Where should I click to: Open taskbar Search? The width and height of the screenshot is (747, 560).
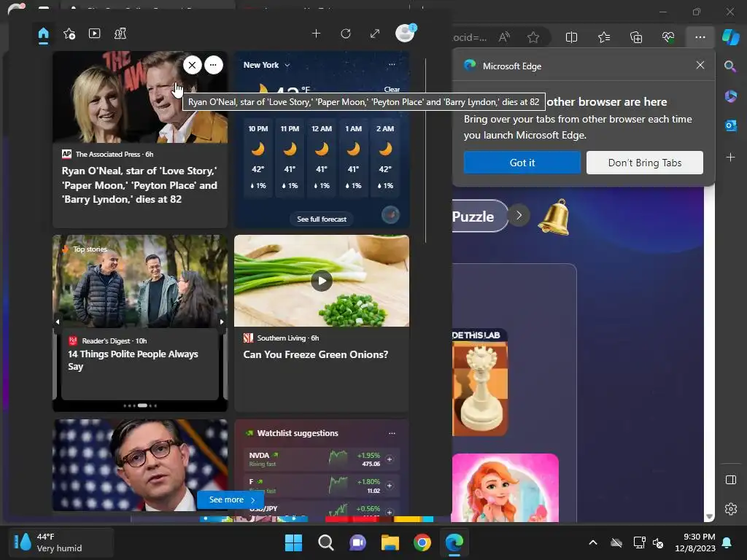coord(326,542)
